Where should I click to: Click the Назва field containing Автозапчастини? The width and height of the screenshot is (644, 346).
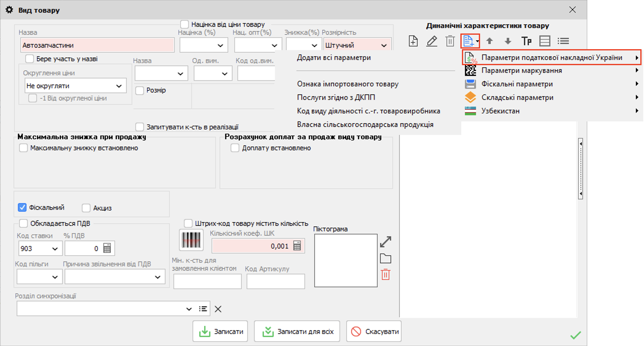coord(97,45)
